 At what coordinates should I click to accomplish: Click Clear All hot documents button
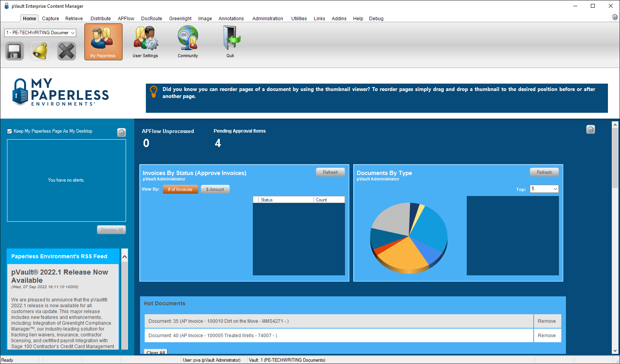pos(156,352)
